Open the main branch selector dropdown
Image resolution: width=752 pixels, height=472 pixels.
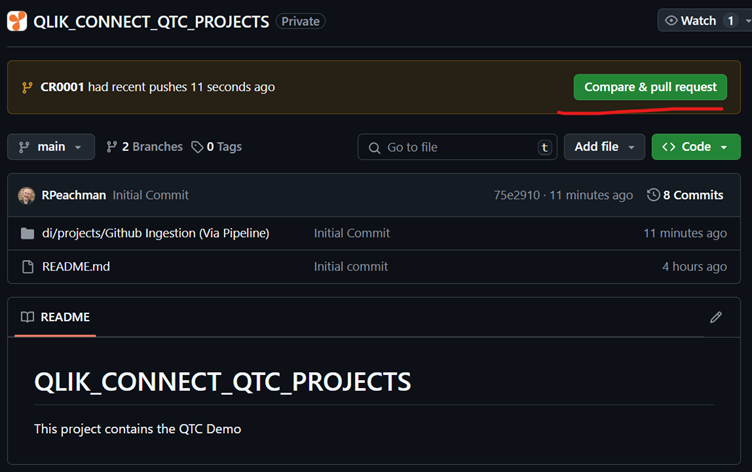pyautogui.click(x=51, y=147)
